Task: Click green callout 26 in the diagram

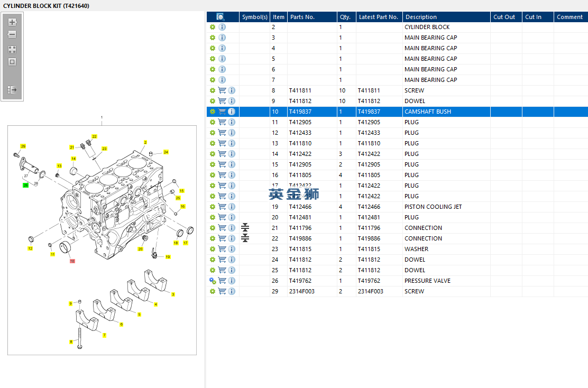Action: (x=25, y=186)
